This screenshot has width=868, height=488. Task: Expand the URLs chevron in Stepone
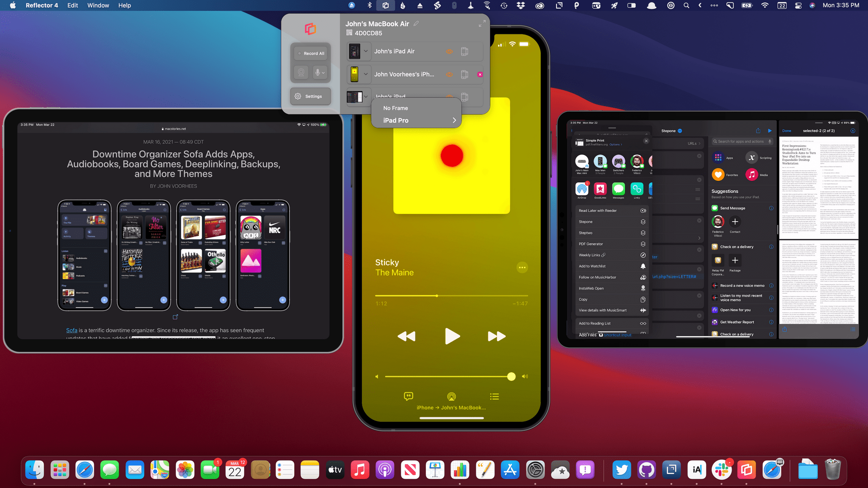coord(699,144)
